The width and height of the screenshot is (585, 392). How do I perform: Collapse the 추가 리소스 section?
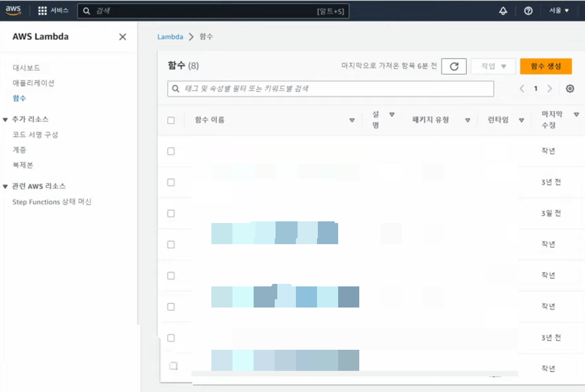coord(5,120)
